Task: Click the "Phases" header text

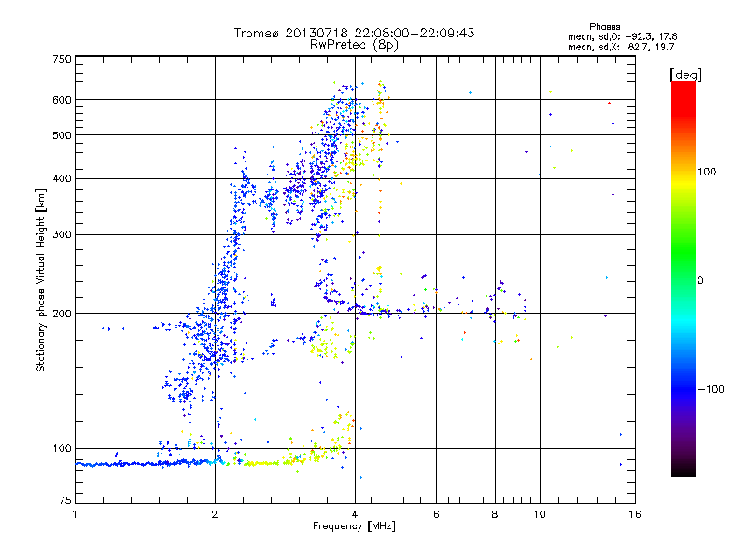Action: point(604,27)
